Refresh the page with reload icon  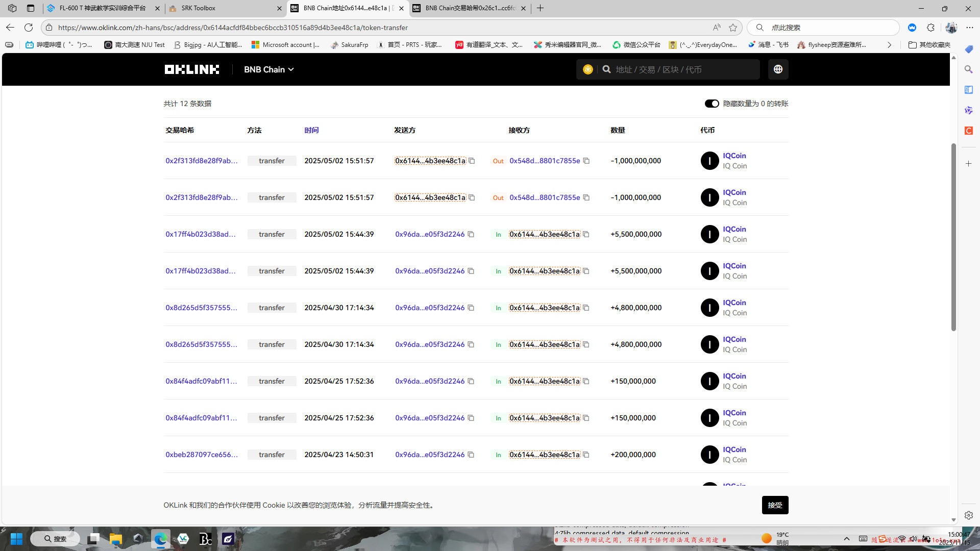point(29,28)
